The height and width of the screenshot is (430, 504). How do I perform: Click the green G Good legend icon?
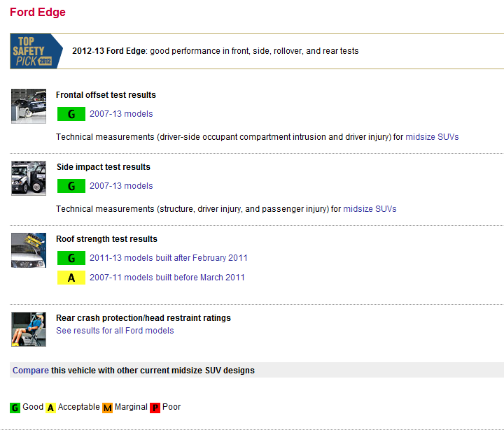click(15, 408)
